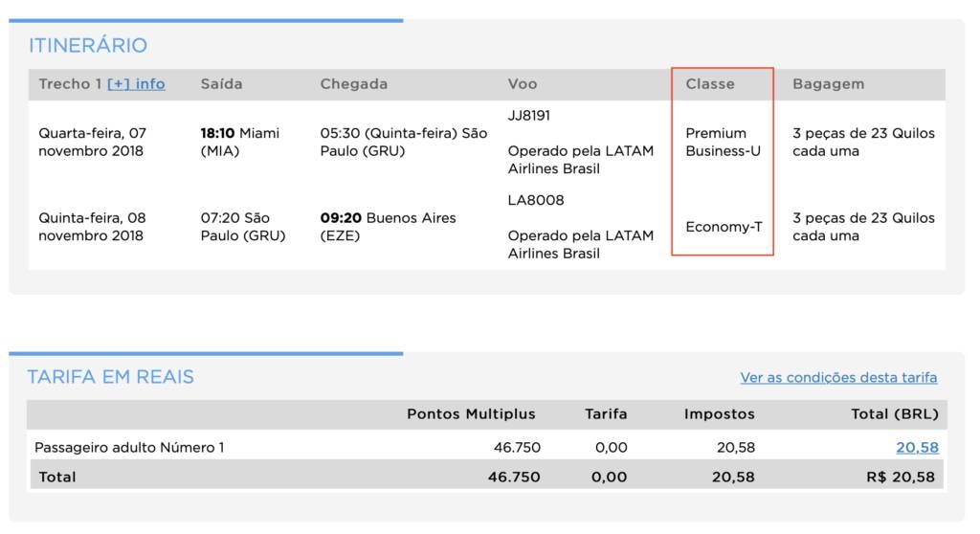Click the Premium Business-U class cell
Viewport: 980px width, 534px height.
pos(723,142)
